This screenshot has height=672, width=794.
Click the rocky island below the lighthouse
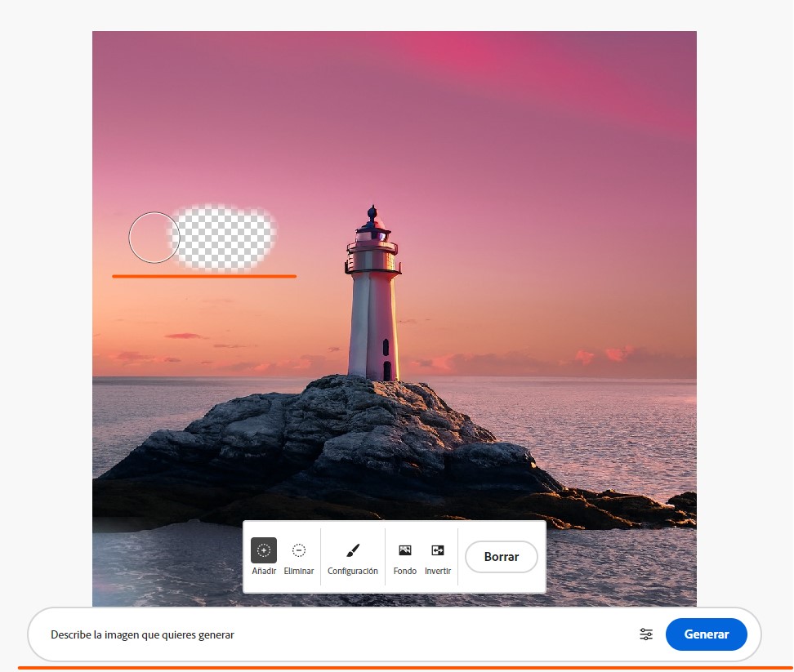click(x=343, y=441)
